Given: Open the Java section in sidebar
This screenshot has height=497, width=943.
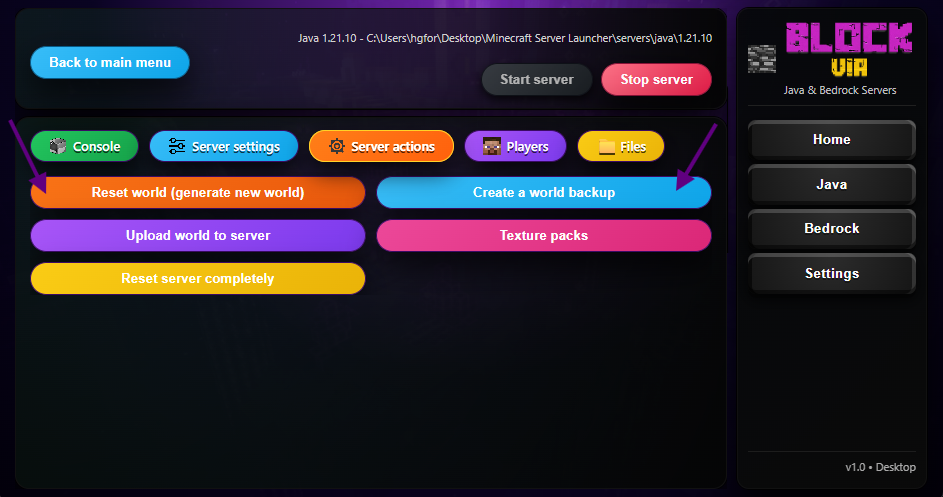Looking at the screenshot, I should (831, 184).
